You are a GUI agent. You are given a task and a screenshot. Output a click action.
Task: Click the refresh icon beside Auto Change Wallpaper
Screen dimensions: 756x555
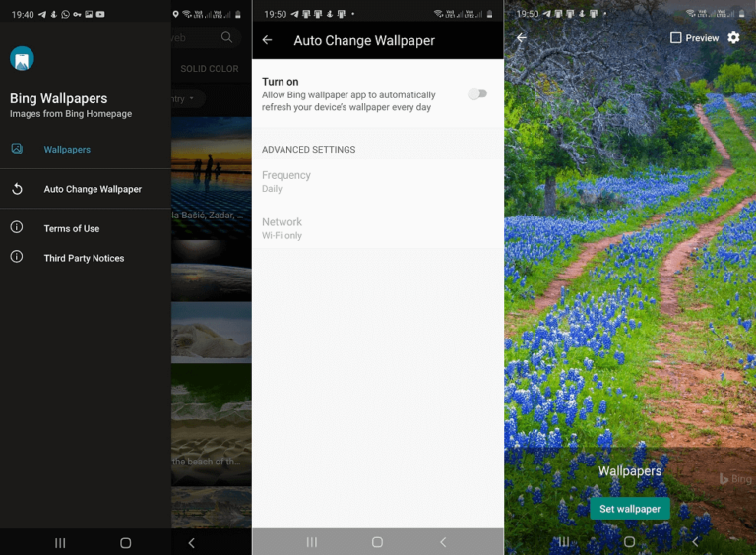coord(17,189)
